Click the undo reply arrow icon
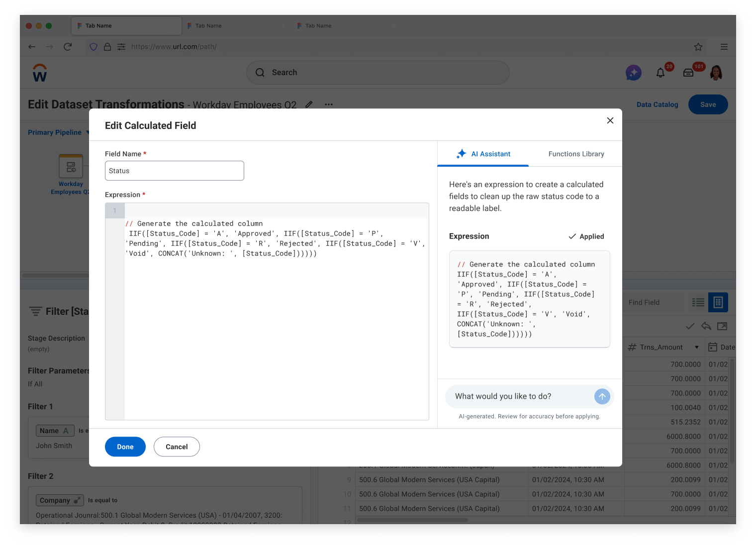 706,326
